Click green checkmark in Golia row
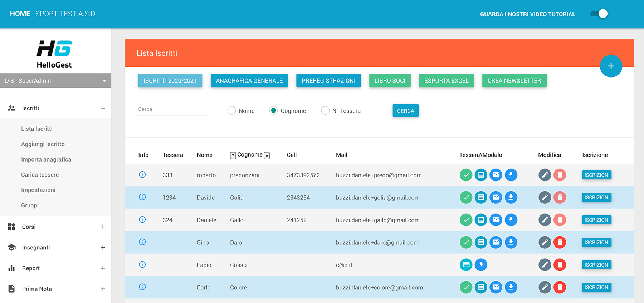This screenshot has width=644, height=303. (x=466, y=197)
